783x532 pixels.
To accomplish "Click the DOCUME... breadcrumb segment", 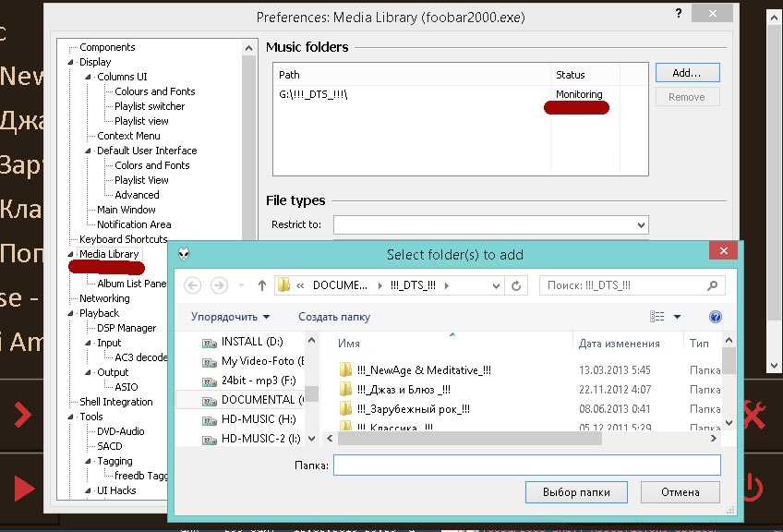I will click(x=340, y=285).
